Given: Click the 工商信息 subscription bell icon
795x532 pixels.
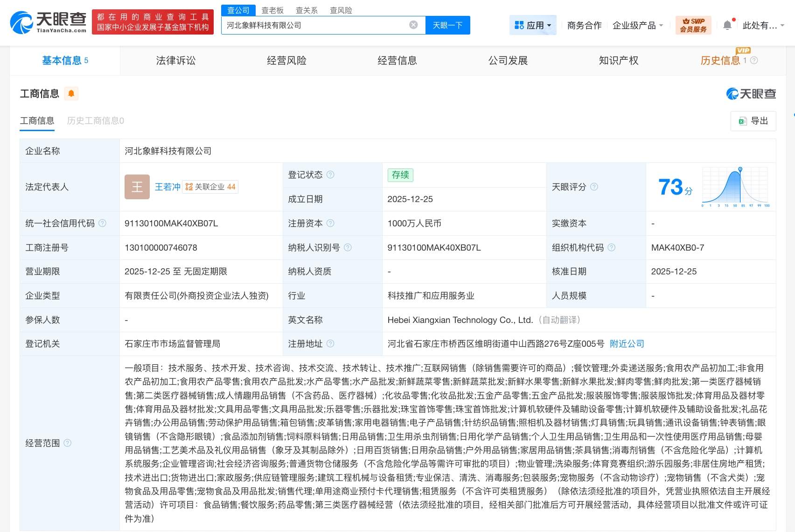Looking at the screenshot, I should pos(71,93).
